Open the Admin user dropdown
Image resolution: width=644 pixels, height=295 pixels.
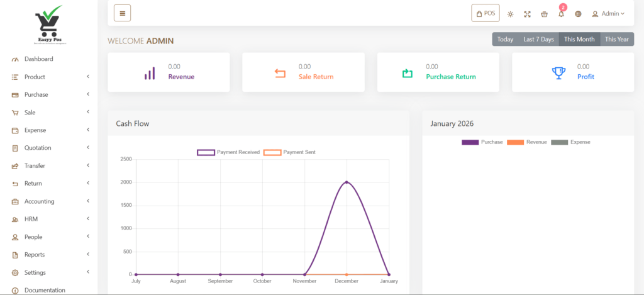[608, 14]
